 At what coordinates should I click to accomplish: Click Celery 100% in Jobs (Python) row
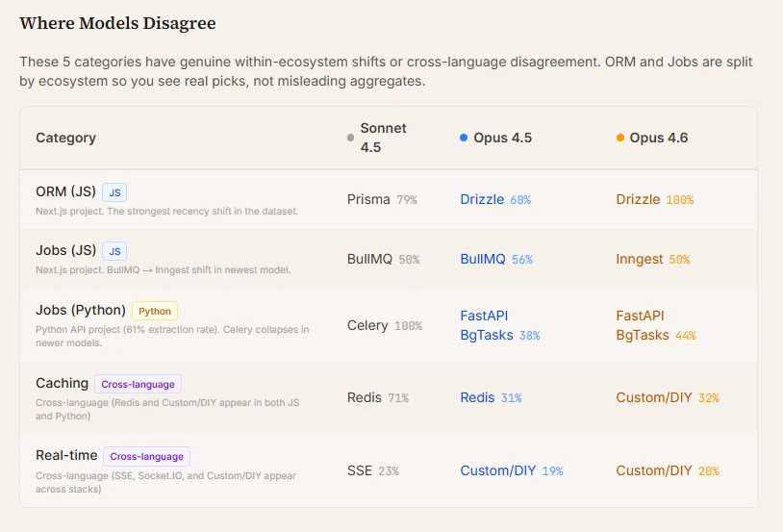click(385, 326)
